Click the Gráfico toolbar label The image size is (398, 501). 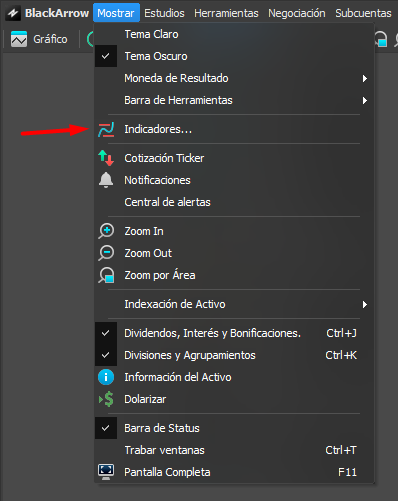[50, 39]
